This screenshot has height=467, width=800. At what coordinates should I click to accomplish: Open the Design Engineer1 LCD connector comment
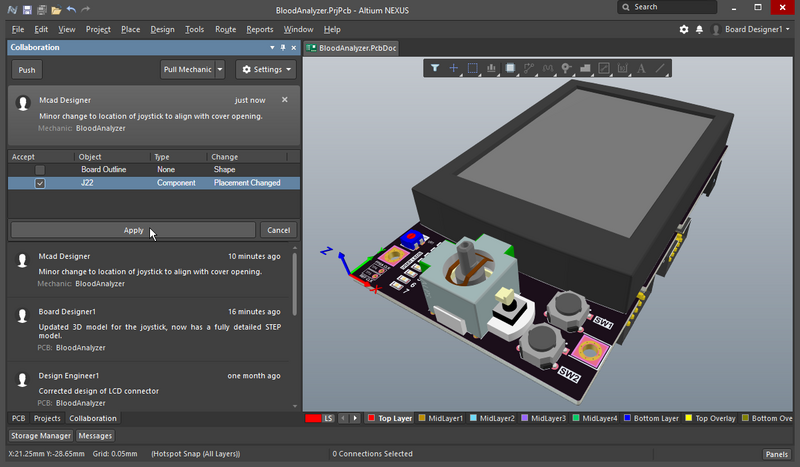coord(148,389)
